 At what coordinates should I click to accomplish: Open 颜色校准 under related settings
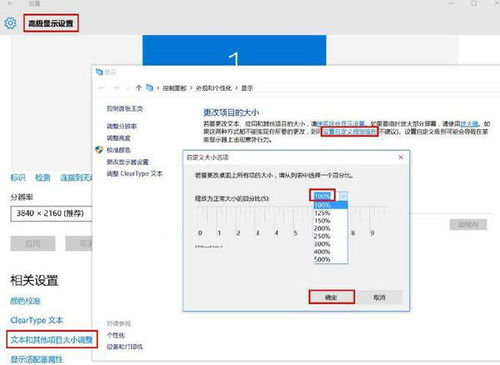coord(25,301)
